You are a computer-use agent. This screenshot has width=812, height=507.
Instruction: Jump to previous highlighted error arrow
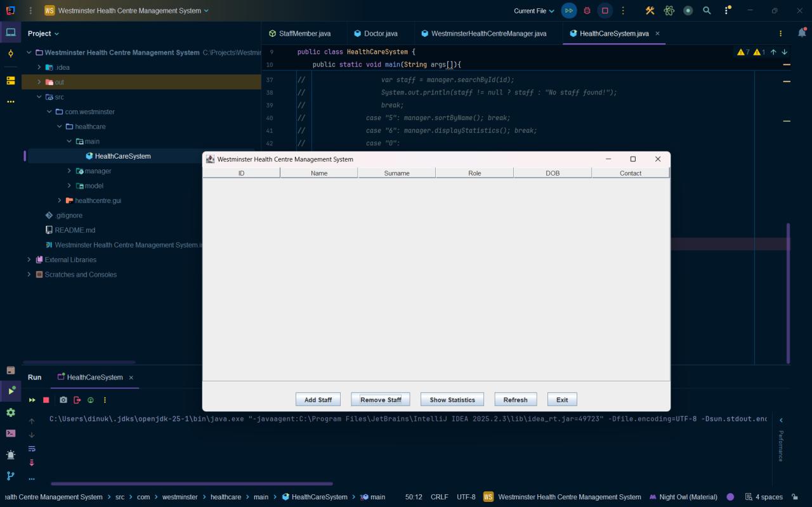click(773, 52)
